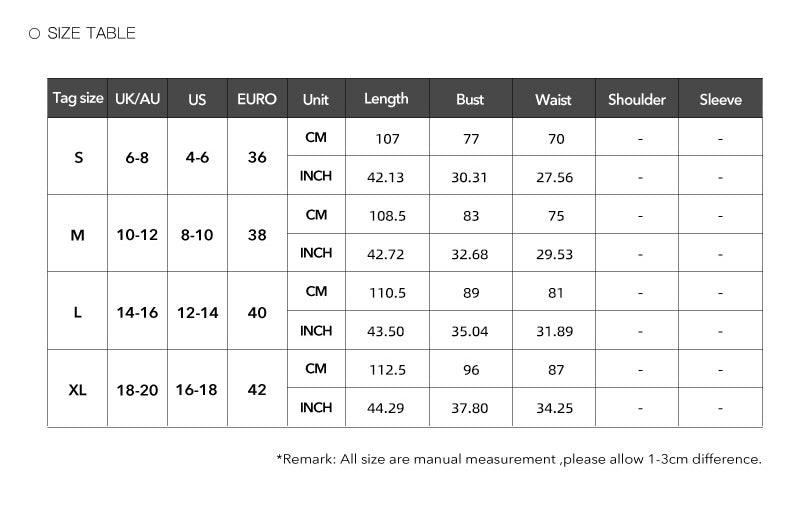Image resolution: width=790 pixels, height=506 pixels.
Task: Click the UK/AU column header
Action: 138,99
